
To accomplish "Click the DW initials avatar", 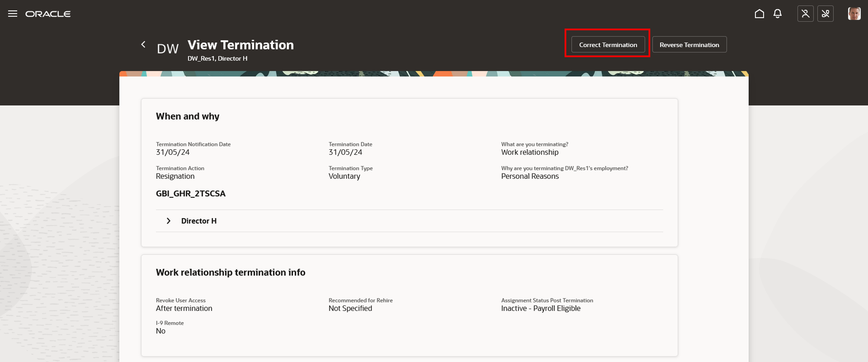I will (x=167, y=49).
